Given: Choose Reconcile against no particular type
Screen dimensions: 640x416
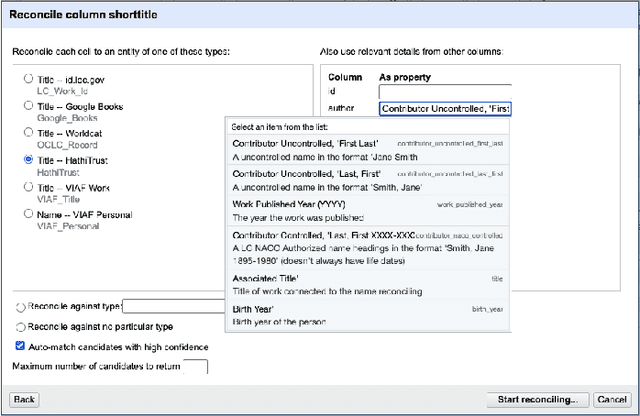Looking at the screenshot, I should 20,327.
